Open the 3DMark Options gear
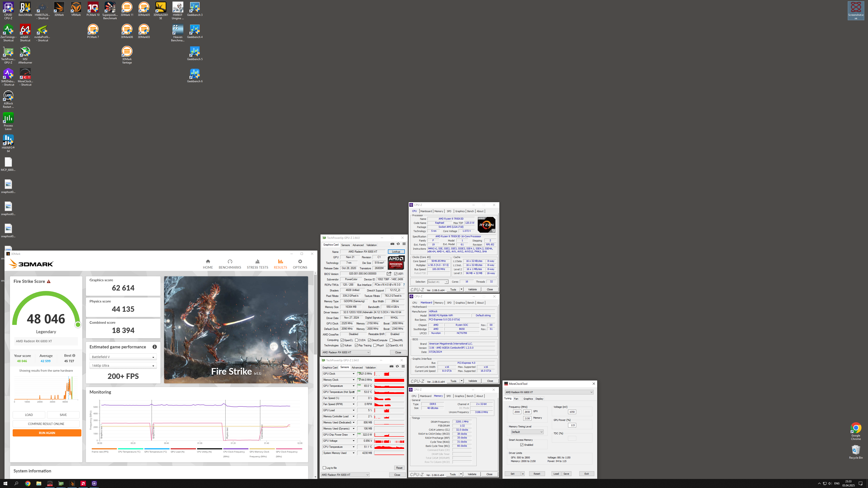 [300, 264]
